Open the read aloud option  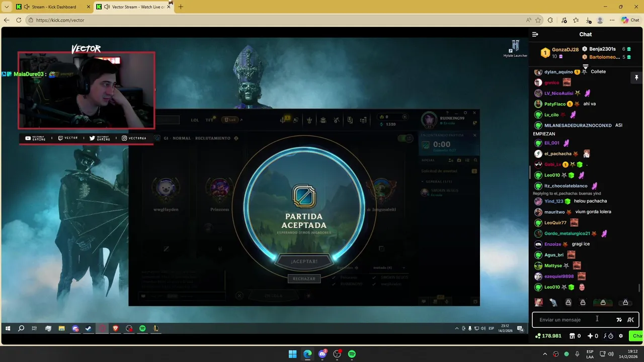pyautogui.click(x=528, y=20)
